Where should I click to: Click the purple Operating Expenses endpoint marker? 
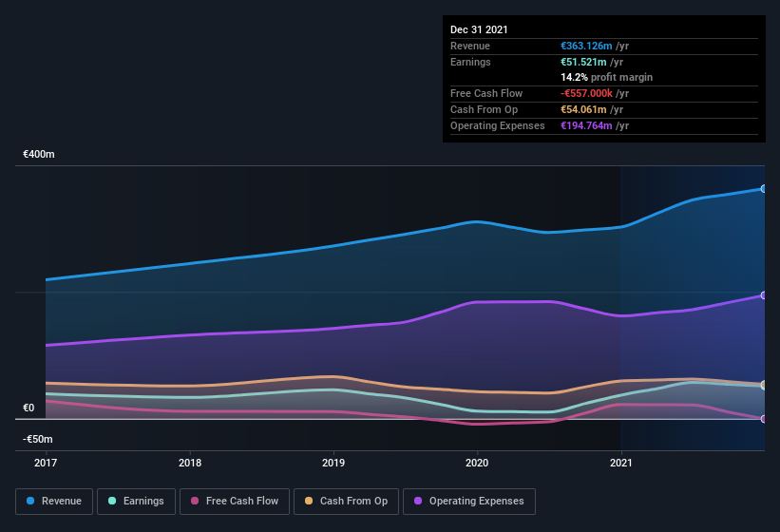764,295
